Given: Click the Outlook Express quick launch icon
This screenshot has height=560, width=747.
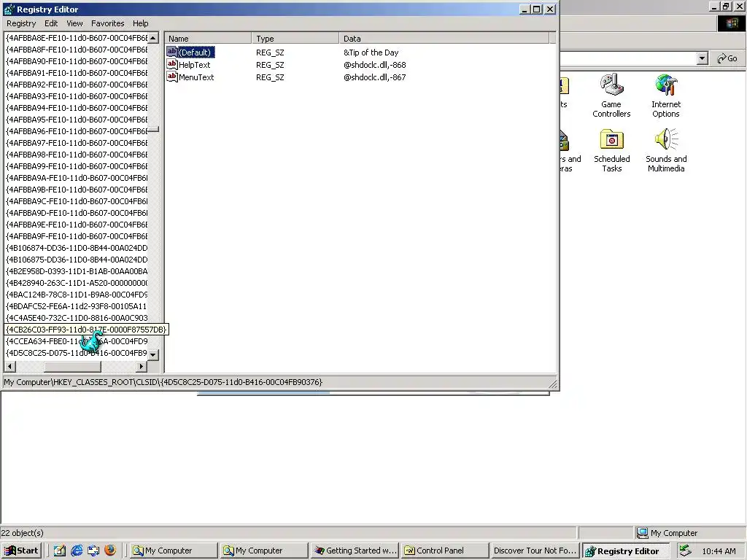Looking at the screenshot, I should pos(93,551).
